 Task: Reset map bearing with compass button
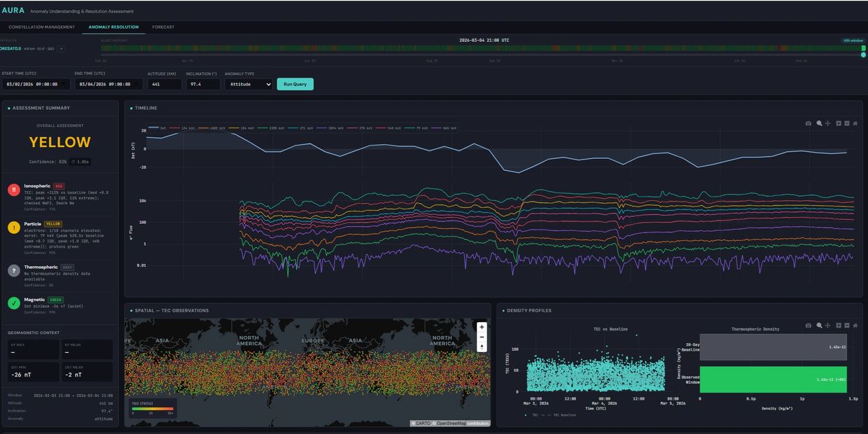pyautogui.click(x=482, y=346)
